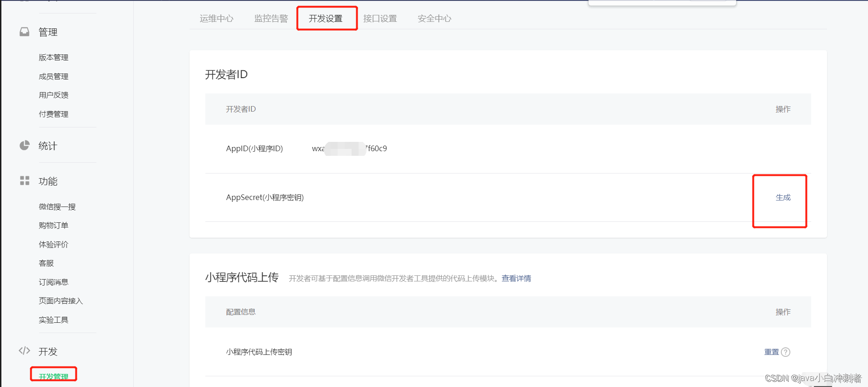Click the 开发 section heading
The height and width of the screenshot is (387, 868).
pyautogui.click(x=48, y=351)
